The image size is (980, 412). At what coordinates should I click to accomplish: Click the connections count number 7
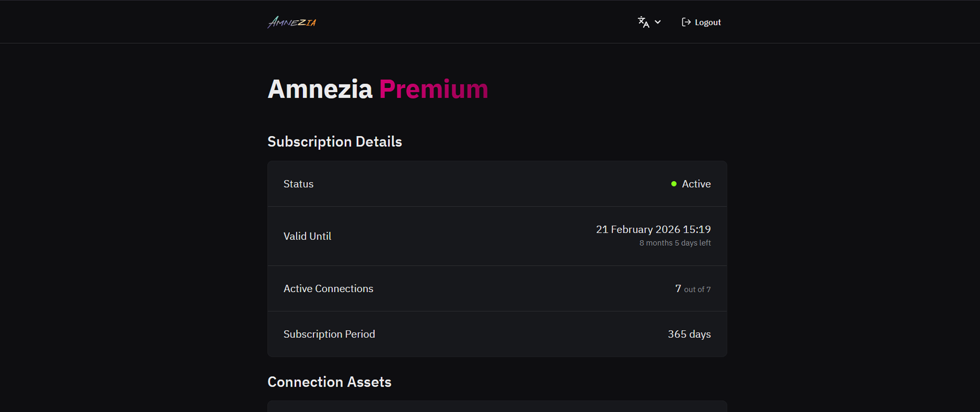click(x=678, y=289)
